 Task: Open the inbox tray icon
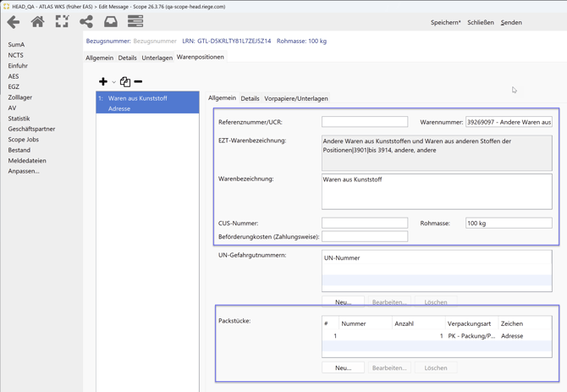[x=111, y=22]
